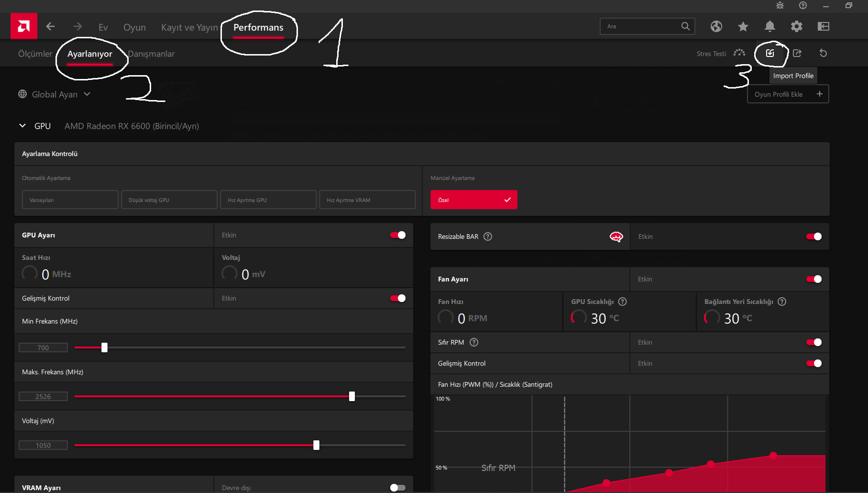This screenshot has height=493, width=868.
Task: Click the AMD Radeon RX 6600 text
Action: [132, 126]
